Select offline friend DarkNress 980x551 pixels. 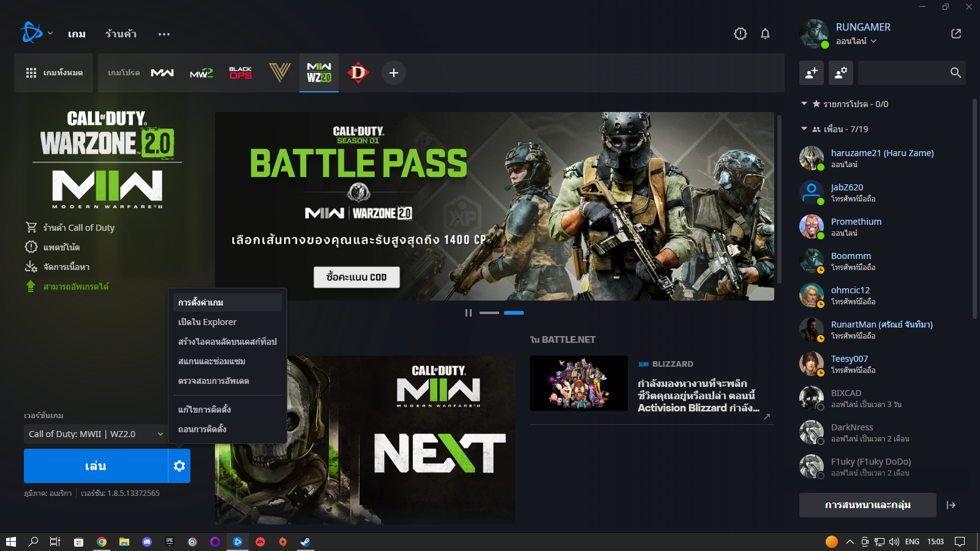[882, 432]
